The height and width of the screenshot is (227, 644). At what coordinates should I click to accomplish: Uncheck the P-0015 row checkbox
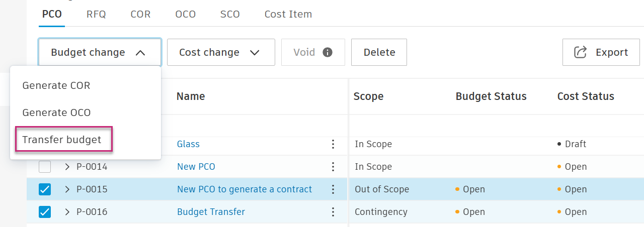pos(45,189)
